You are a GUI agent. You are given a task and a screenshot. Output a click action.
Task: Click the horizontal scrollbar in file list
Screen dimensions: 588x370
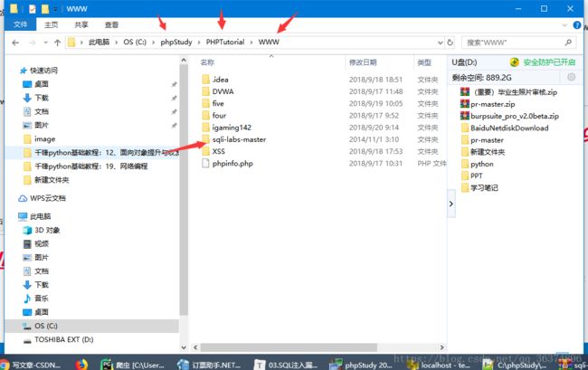289,347
